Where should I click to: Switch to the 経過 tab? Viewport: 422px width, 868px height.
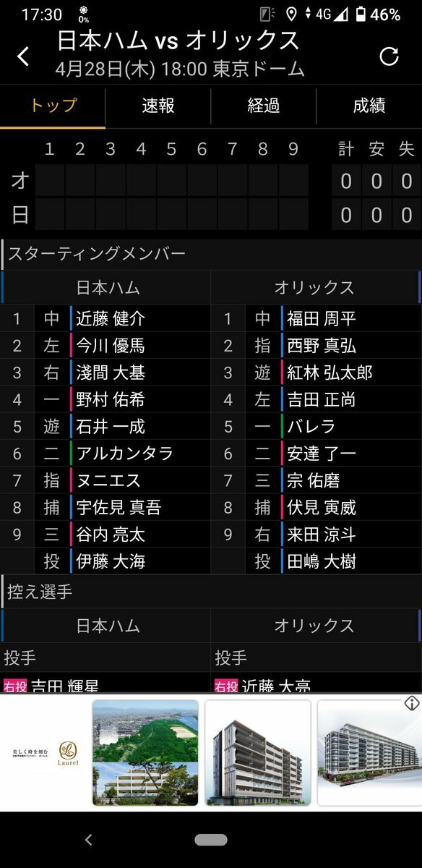[264, 106]
